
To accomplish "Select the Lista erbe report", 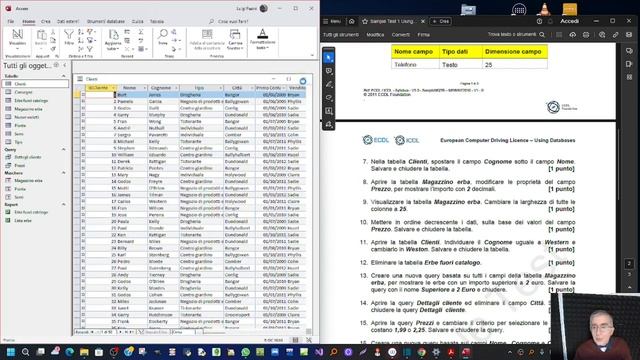I will [23, 220].
